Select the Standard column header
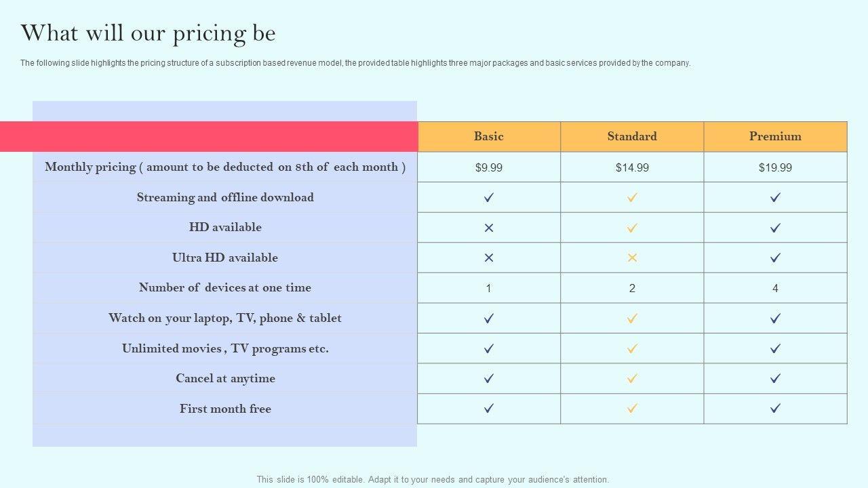The height and width of the screenshot is (488, 868). (x=632, y=136)
